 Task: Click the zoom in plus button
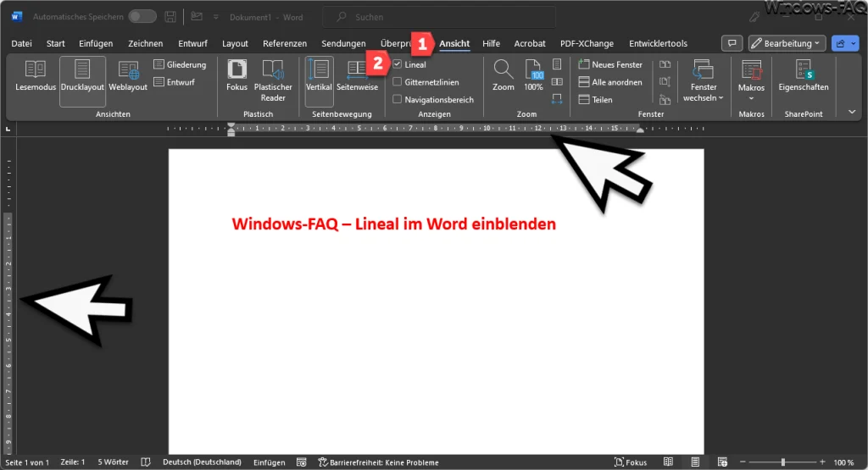822,462
